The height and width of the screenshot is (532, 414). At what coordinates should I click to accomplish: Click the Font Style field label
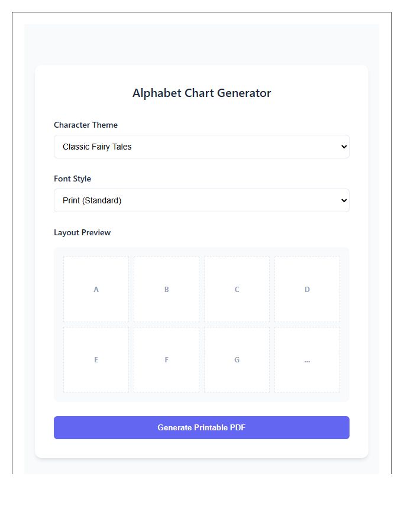tap(72, 179)
